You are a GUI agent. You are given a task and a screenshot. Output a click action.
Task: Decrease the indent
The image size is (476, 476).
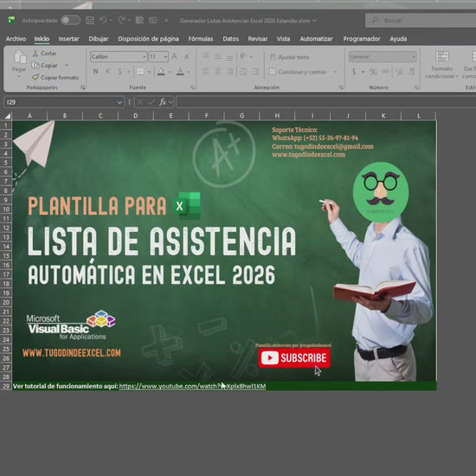243,71
